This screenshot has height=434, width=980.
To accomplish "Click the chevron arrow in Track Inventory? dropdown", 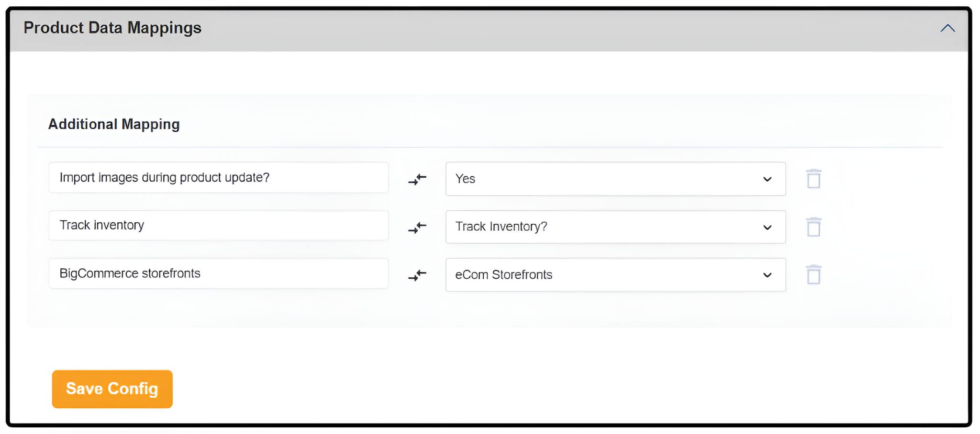I will tap(767, 228).
